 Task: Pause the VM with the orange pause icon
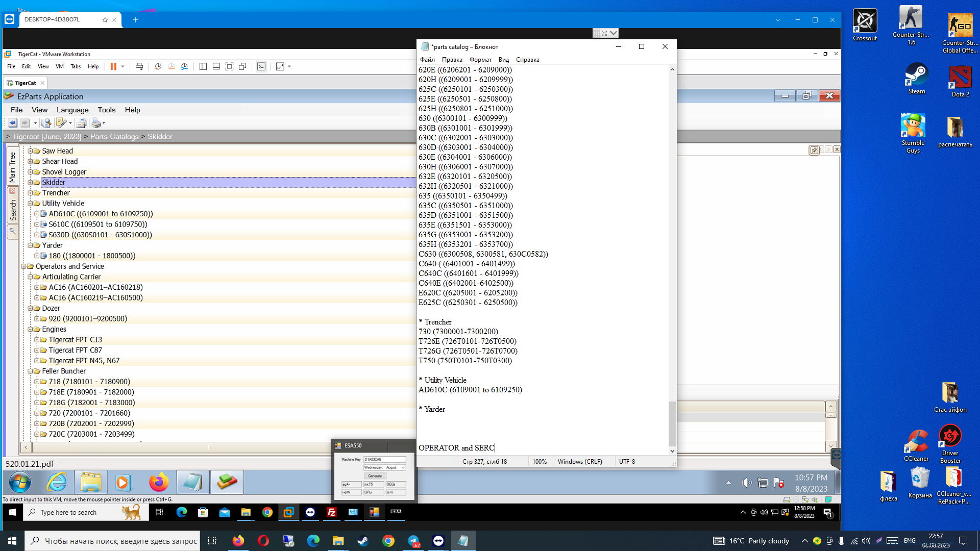pos(113,66)
